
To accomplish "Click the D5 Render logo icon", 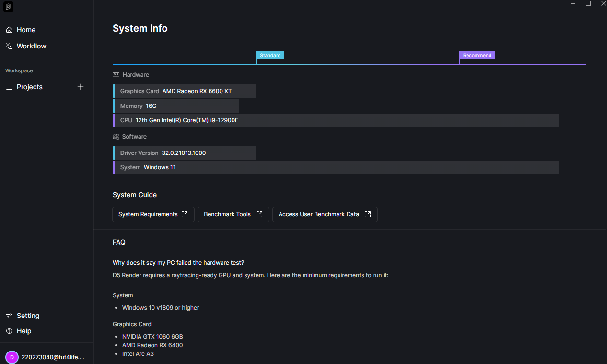I will coord(9,7).
